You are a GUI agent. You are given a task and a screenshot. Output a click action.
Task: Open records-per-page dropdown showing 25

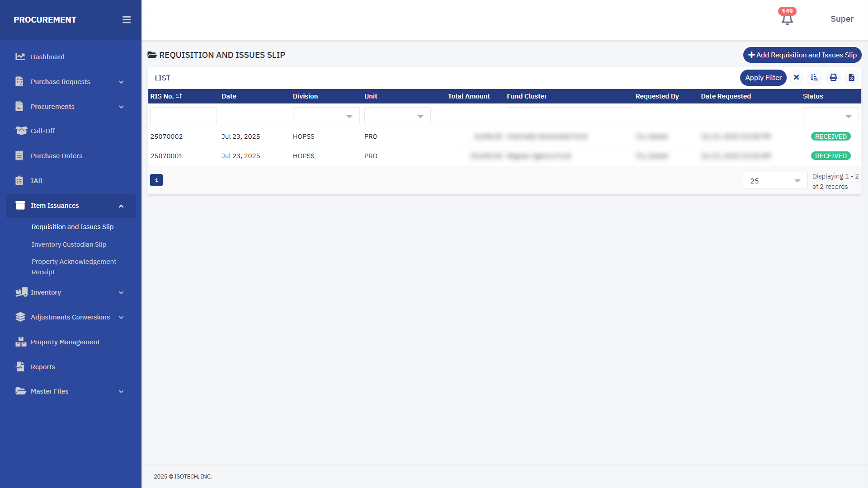775,181
